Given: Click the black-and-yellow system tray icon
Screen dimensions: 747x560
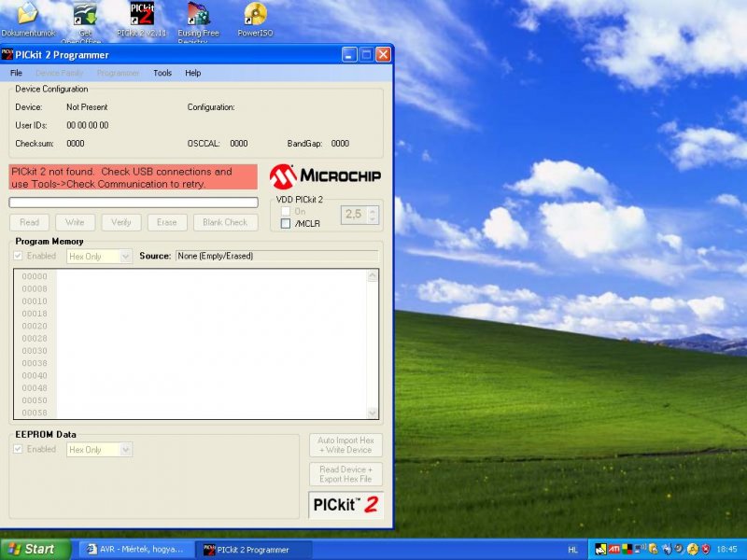Looking at the screenshot, I should pyautogui.click(x=600, y=549).
